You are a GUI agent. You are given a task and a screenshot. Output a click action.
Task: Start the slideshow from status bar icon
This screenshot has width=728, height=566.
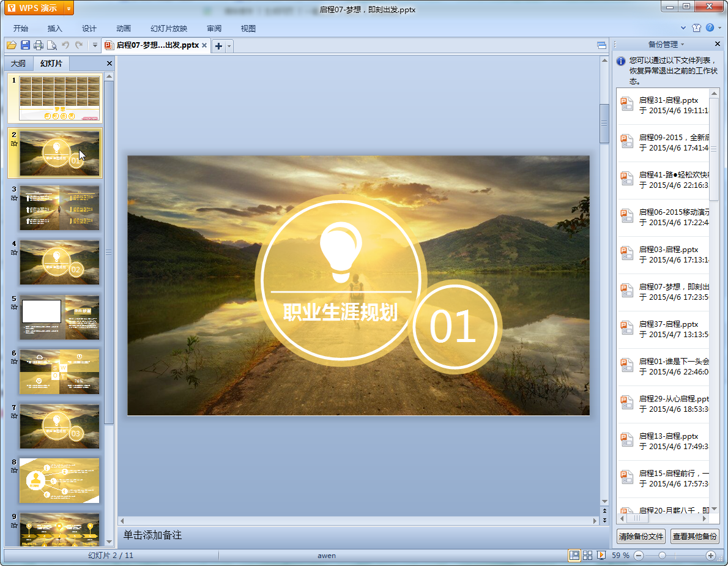601,556
